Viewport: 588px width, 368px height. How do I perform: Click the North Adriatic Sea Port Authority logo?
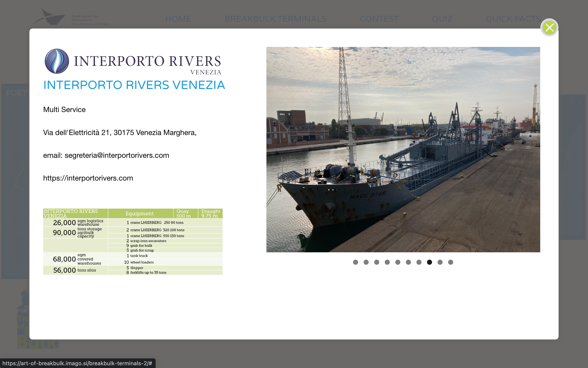coord(71,17)
